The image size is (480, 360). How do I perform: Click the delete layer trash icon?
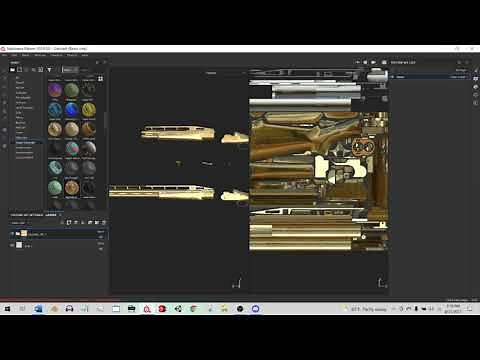[x=104, y=222]
